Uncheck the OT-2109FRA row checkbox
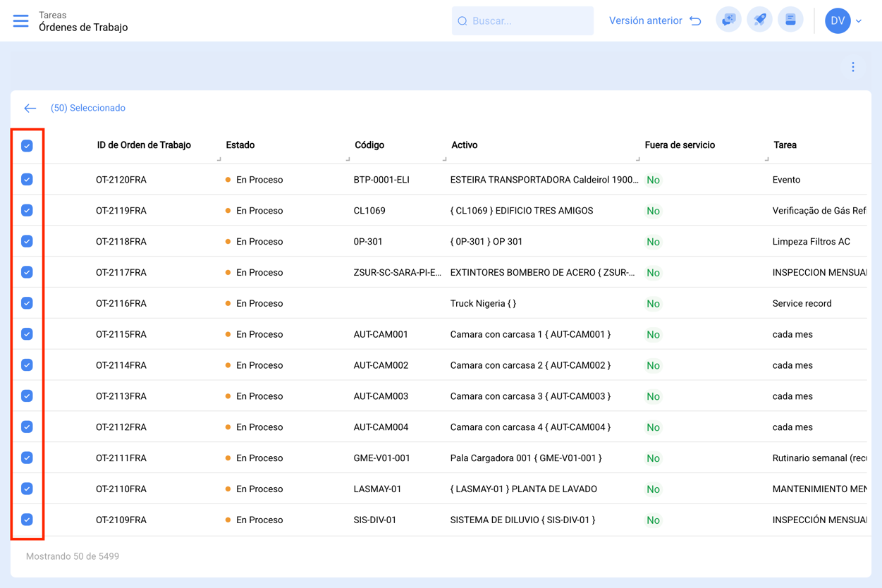The height and width of the screenshot is (588, 882). click(x=27, y=520)
